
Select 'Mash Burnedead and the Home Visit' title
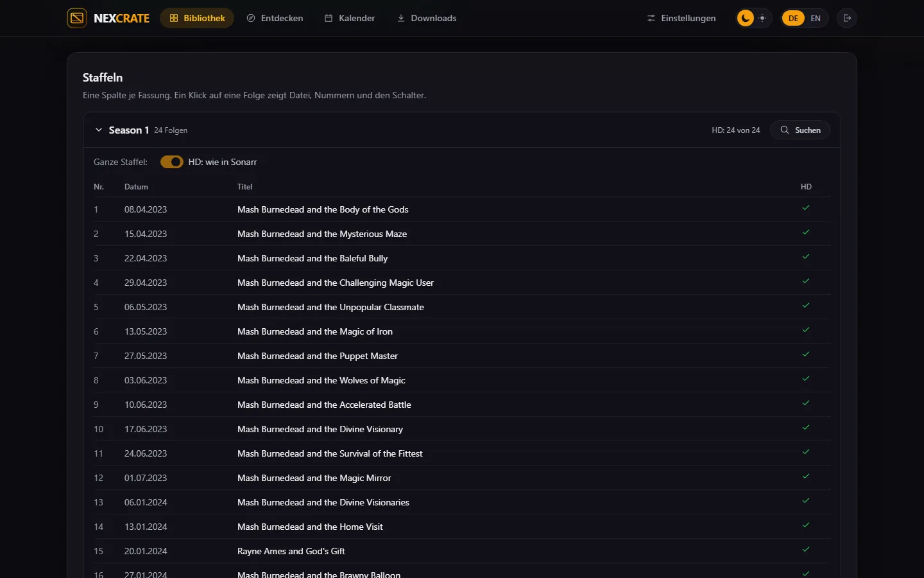[x=310, y=527]
